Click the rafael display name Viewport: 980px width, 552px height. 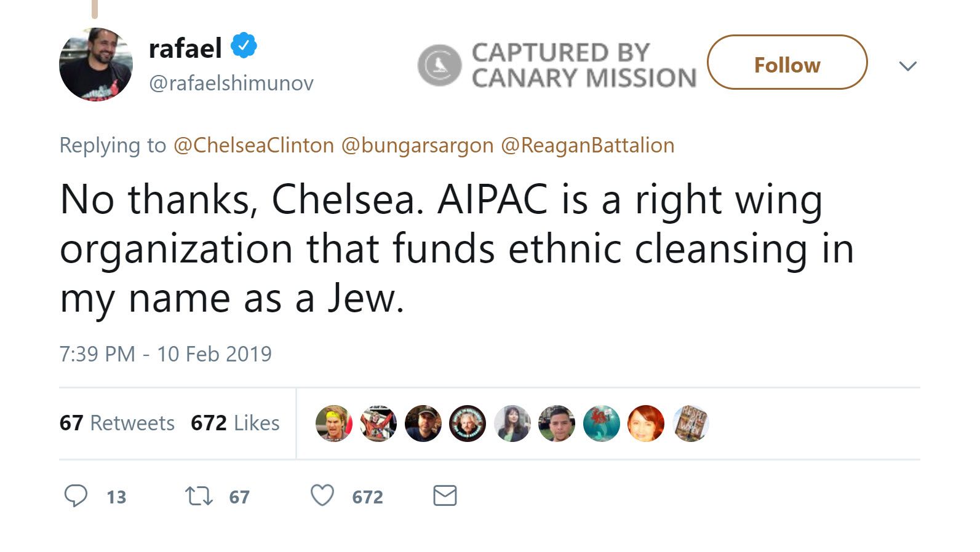click(x=185, y=49)
